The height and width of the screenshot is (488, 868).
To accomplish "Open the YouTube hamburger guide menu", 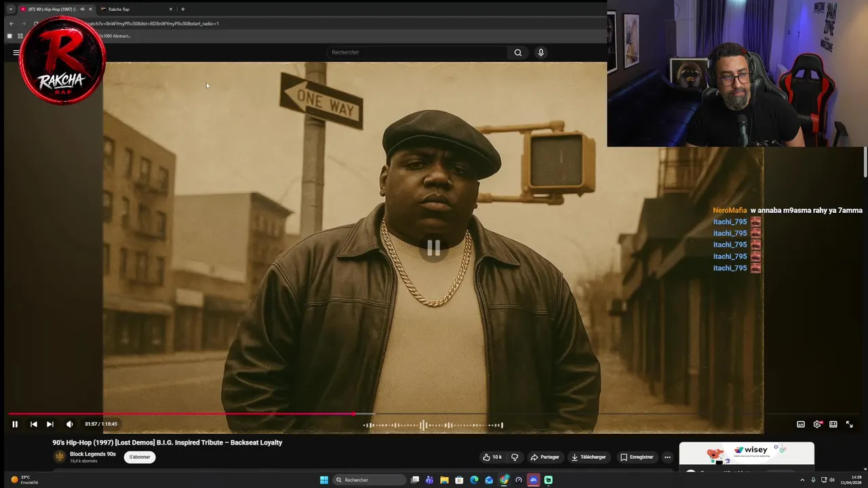I will 16,52.
